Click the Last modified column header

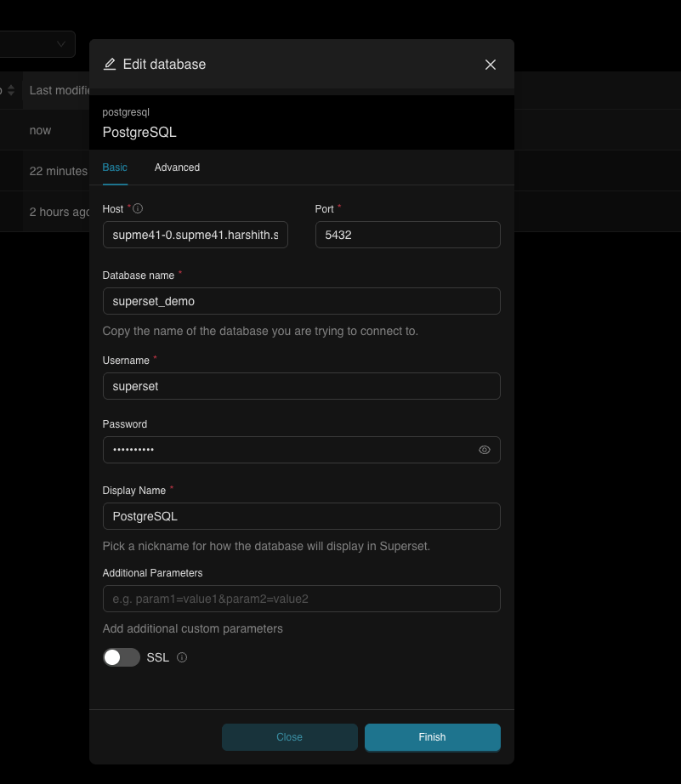tap(59, 90)
